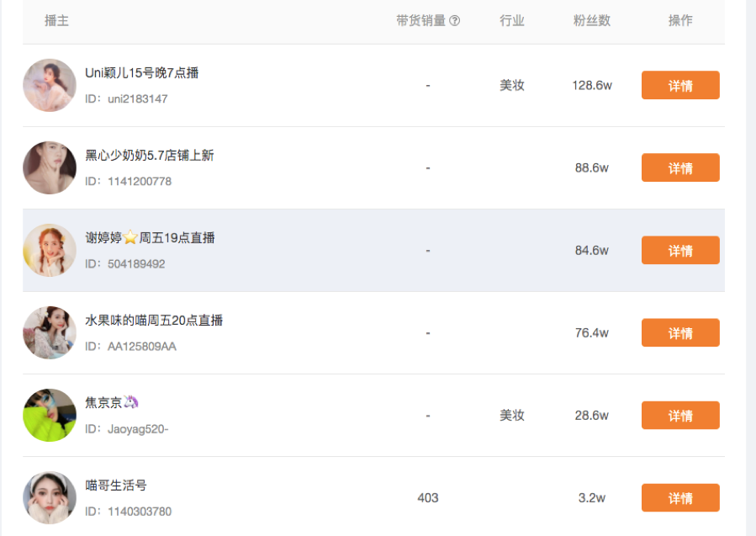756x536 pixels.
Task: Click the 粉丝数 column header
Action: click(591, 21)
